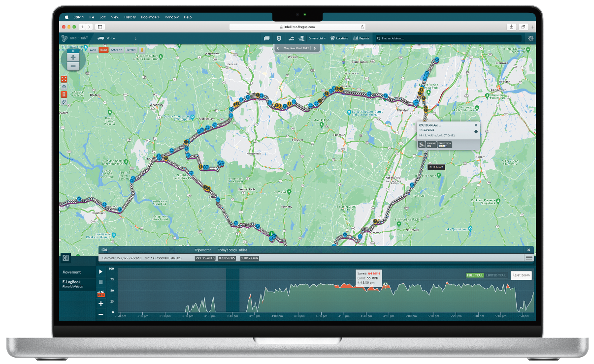Screen dimensions: 594x364
Task: Go to next day with date arrow
Action: coord(315,48)
